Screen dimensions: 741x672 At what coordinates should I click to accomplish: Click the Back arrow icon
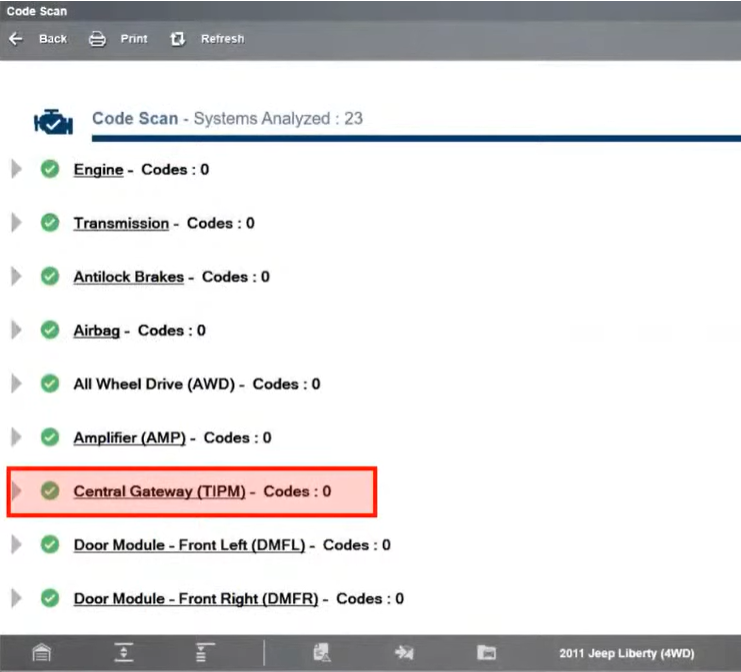[15, 39]
